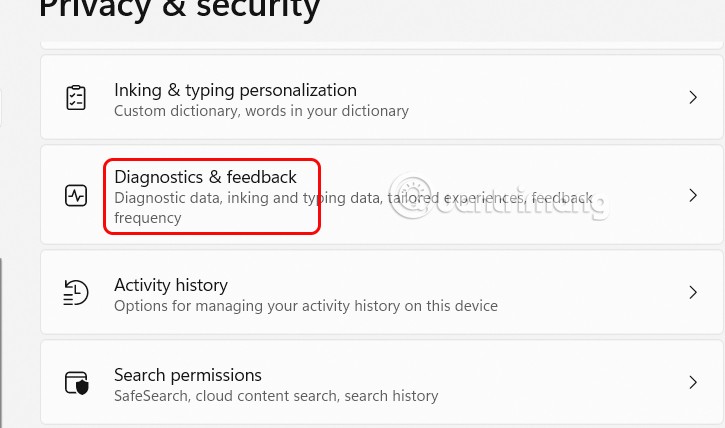Screen dimensions: 725x428
Task: Click the 'Custom dictionary, words in your dictionary' text
Action: click(x=261, y=111)
